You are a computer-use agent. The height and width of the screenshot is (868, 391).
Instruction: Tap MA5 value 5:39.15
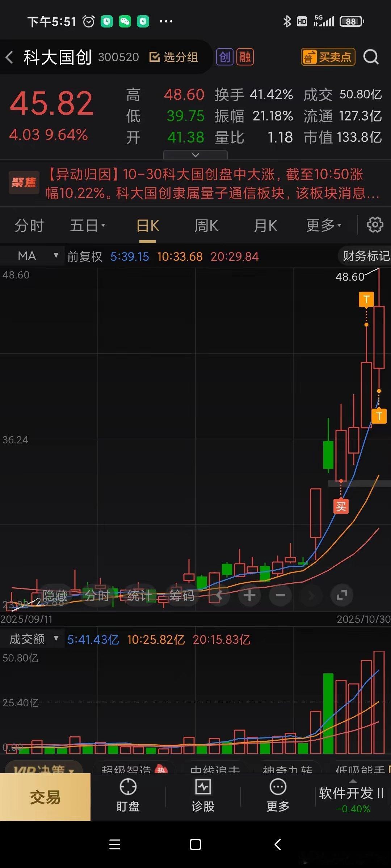tap(130, 256)
